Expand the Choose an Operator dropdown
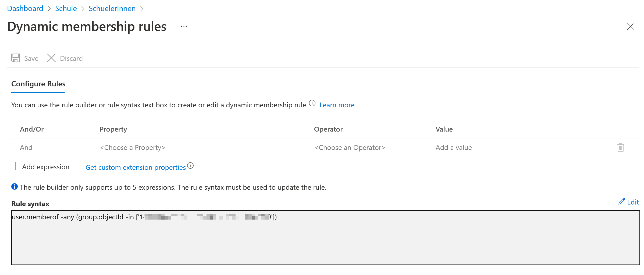This screenshot has width=644, height=275. [350, 147]
